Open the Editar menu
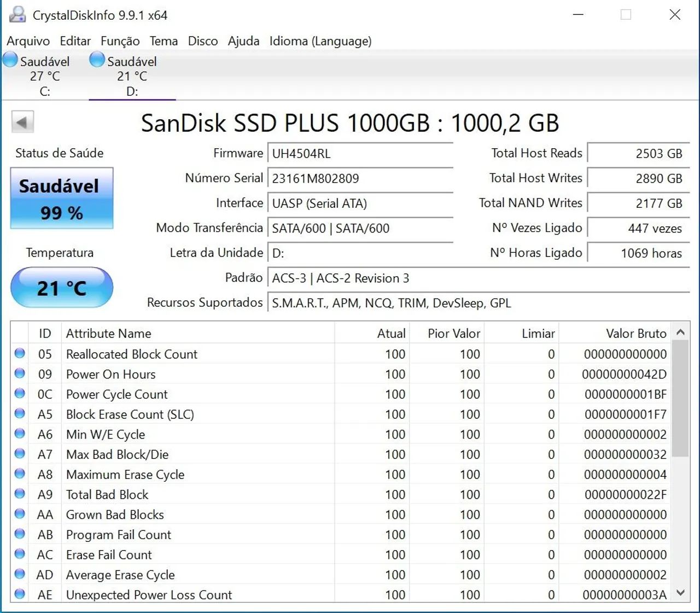Viewport: 700px width, 613px height. [75, 41]
